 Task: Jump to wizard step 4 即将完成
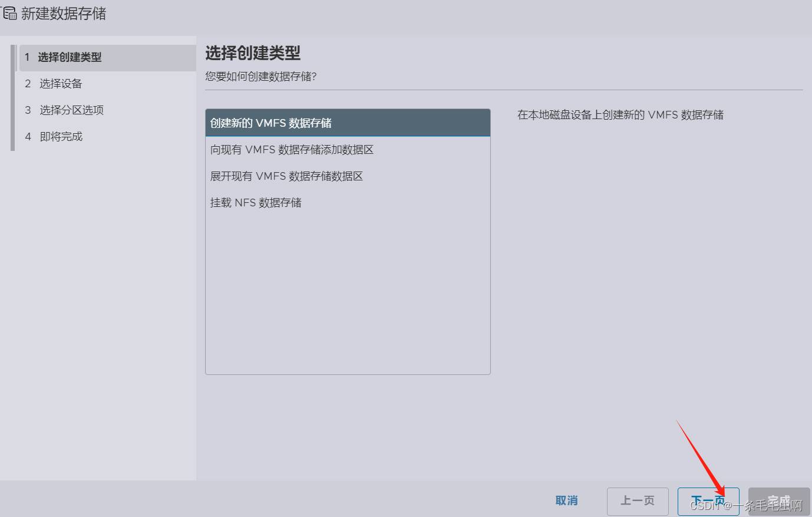(x=61, y=137)
